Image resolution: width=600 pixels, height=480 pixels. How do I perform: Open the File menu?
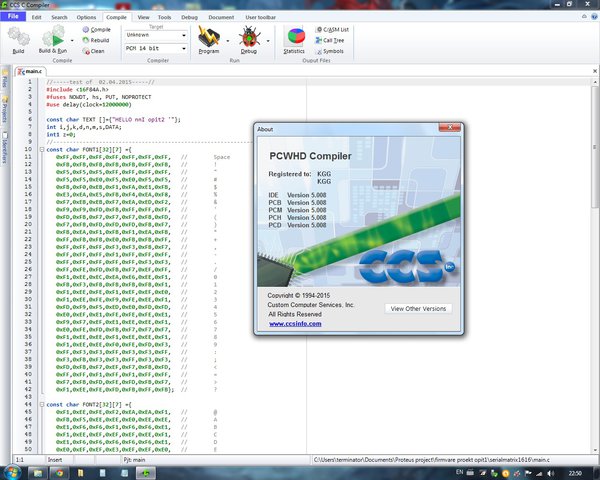pos(13,16)
